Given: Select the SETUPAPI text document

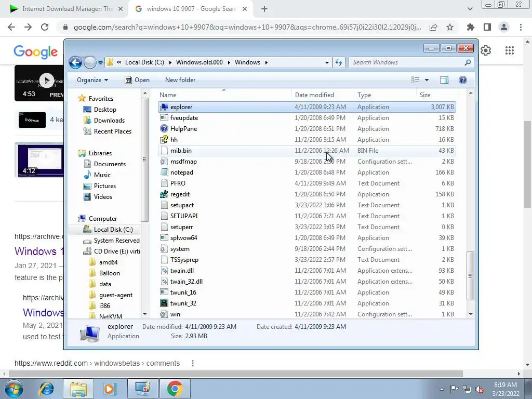Looking at the screenshot, I should point(307,216).
